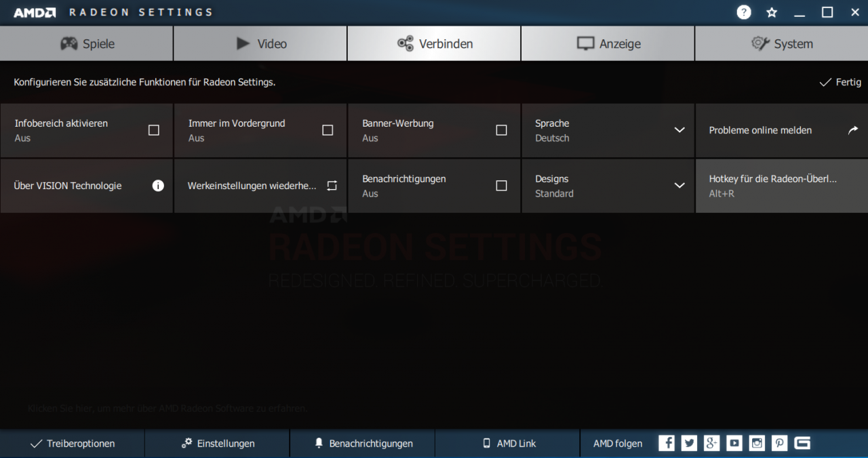Enable the Infobereich aktivieren checkbox

154,130
